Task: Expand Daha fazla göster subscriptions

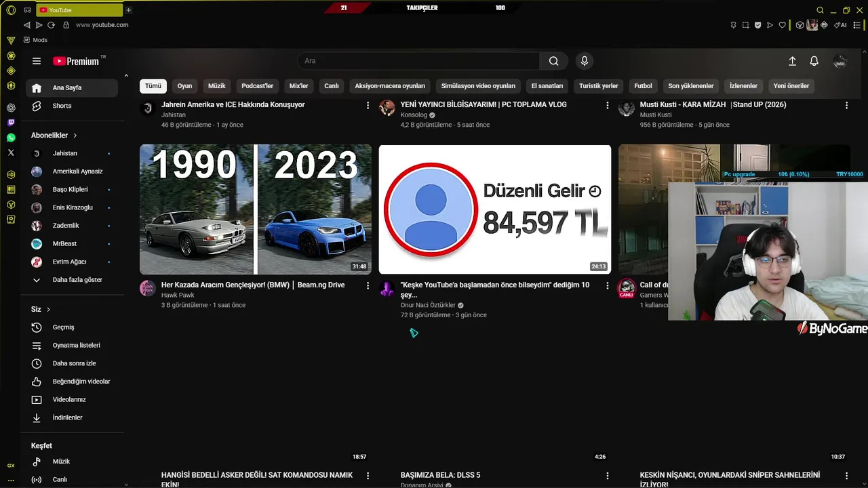Action: [x=72, y=280]
